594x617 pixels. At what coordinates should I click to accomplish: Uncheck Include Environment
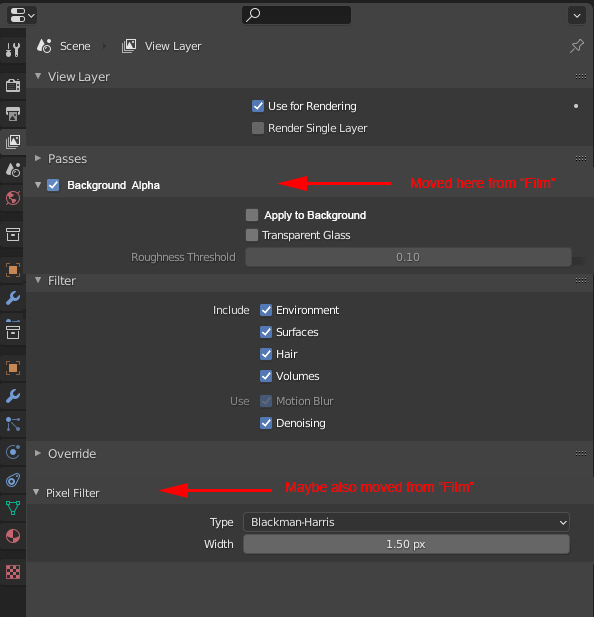point(266,310)
